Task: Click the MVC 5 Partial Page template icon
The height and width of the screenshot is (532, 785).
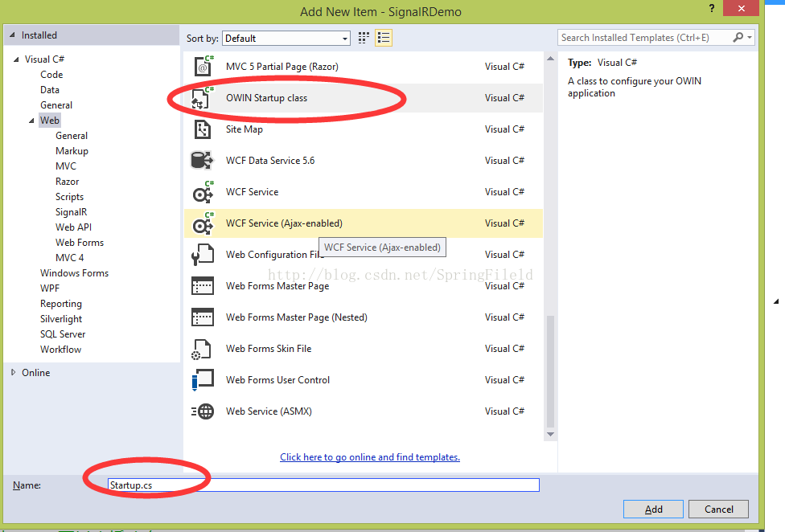Action: tap(203, 66)
